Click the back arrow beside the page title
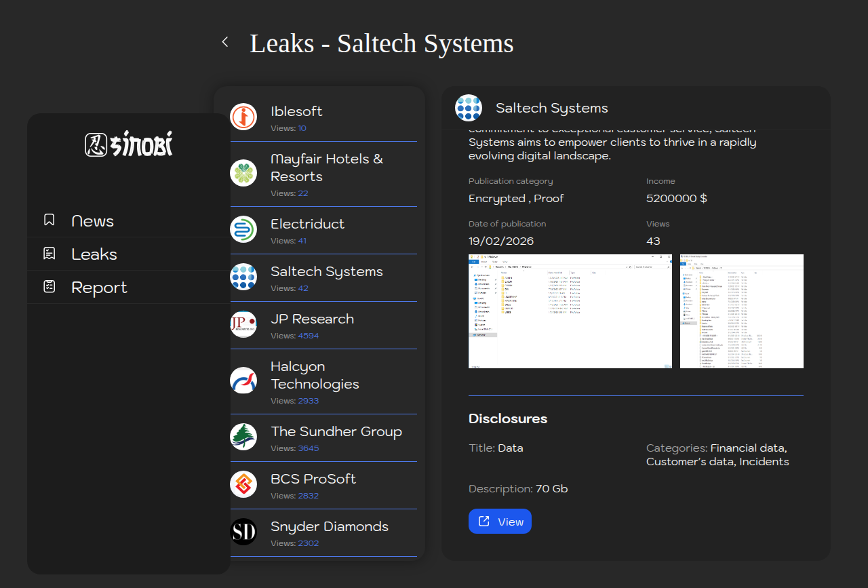The height and width of the screenshot is (588, 868). tap(225, 42)
